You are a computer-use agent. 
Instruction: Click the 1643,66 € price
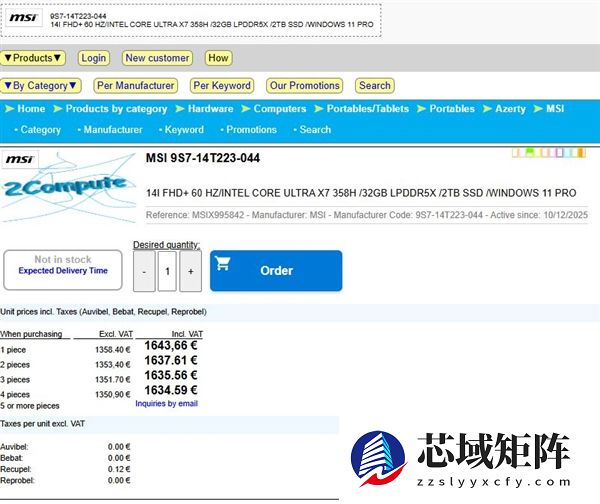[171, 346]
